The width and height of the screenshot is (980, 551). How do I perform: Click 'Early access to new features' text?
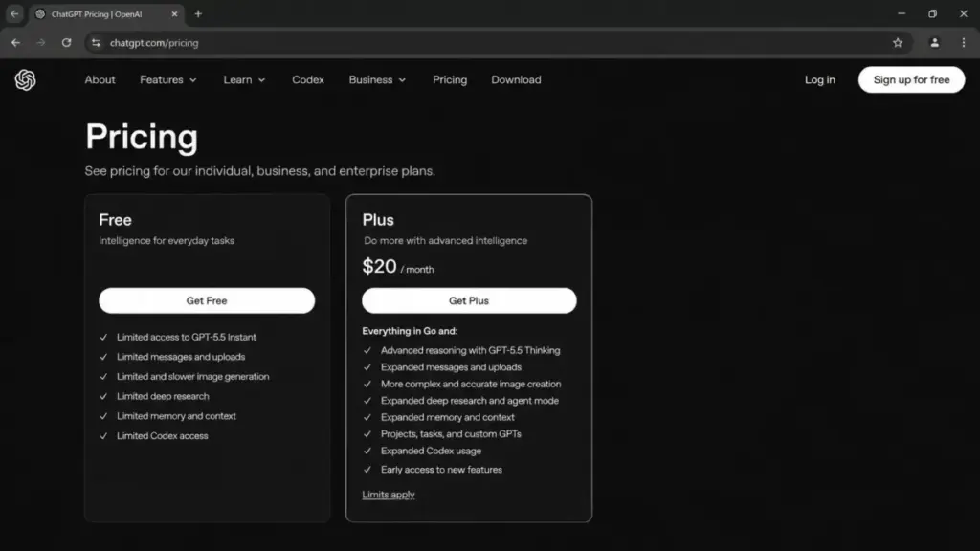(x=442, y=470)
